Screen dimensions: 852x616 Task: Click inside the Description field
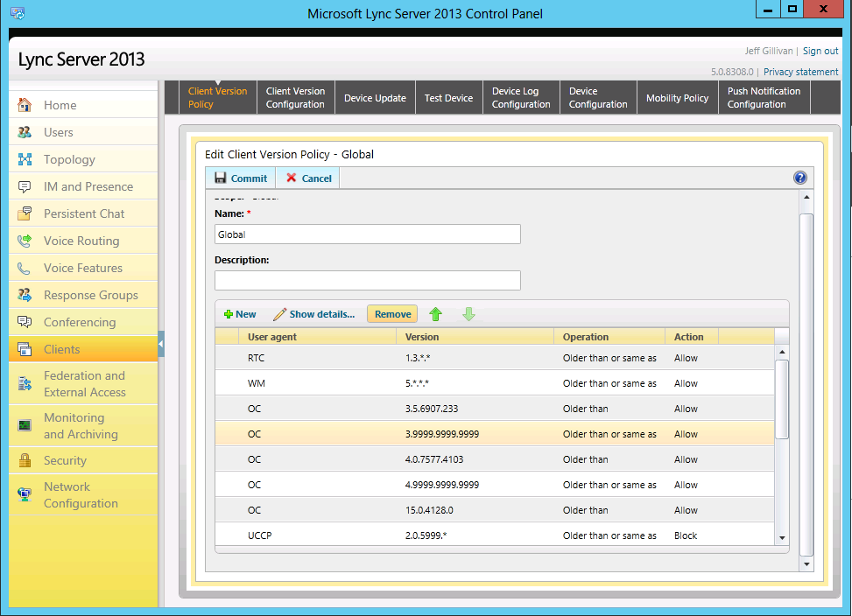(367, 281)
